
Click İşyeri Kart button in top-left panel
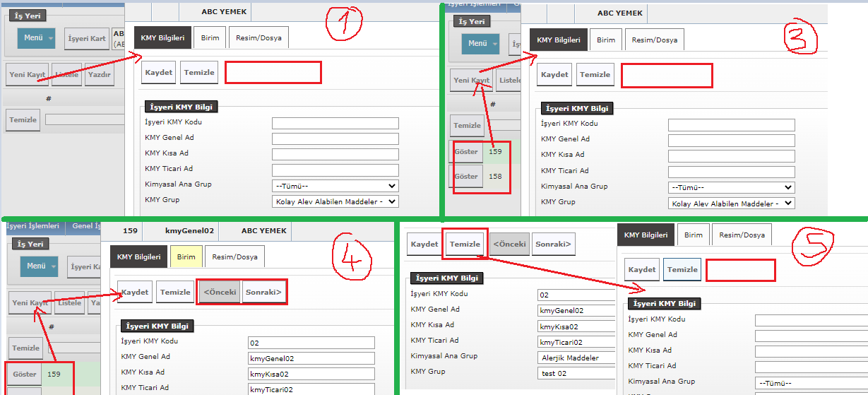click(87, 38)
